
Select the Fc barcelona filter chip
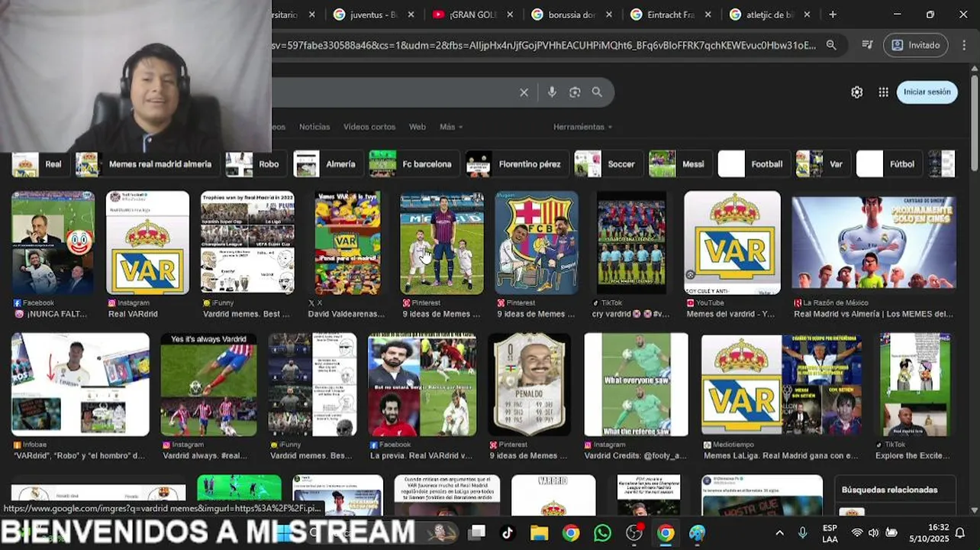tap(414, 164)
